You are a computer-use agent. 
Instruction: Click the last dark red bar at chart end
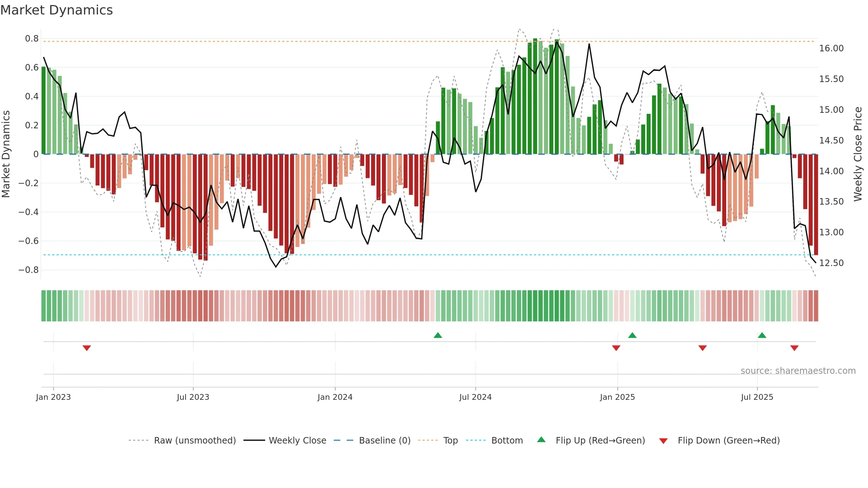pos(816,205)
